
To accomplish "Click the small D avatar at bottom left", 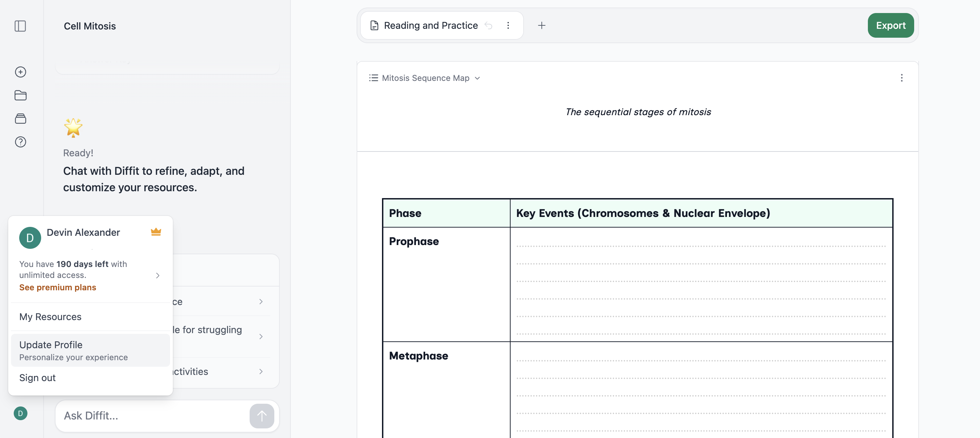I will 21,413.
